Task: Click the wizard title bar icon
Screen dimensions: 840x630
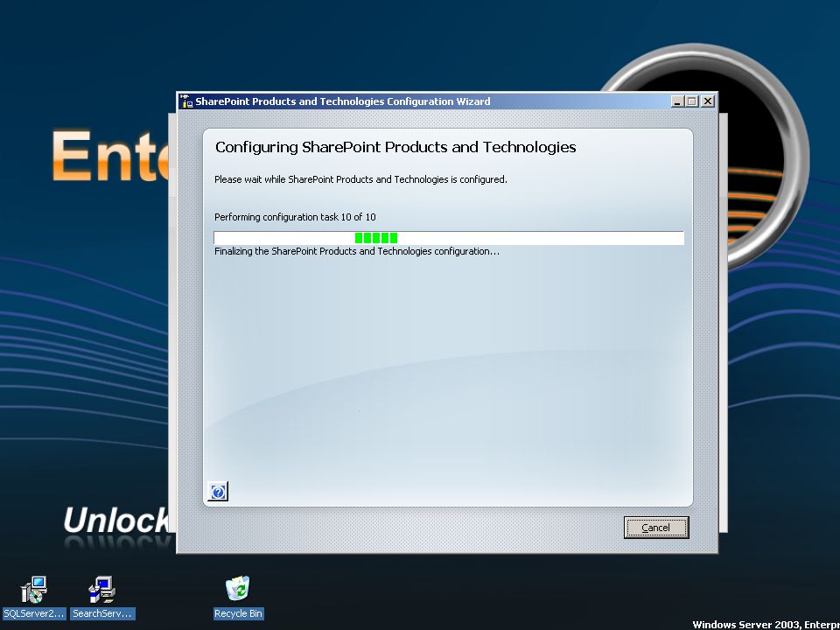Action: click(x=185, y=101)
